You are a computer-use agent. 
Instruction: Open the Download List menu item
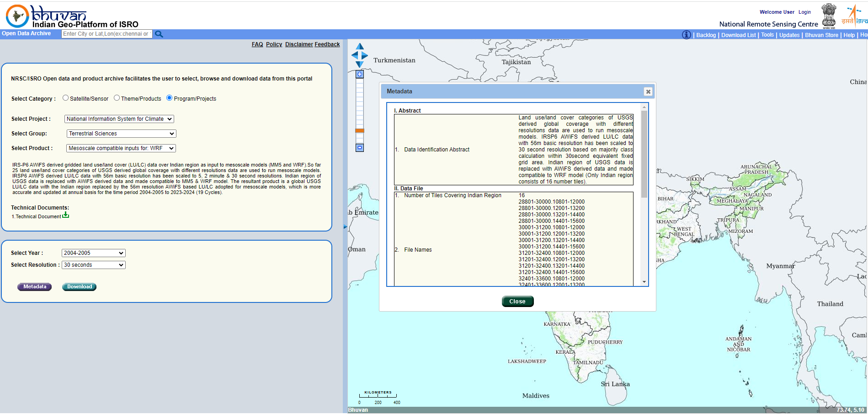tap(739, 35)
